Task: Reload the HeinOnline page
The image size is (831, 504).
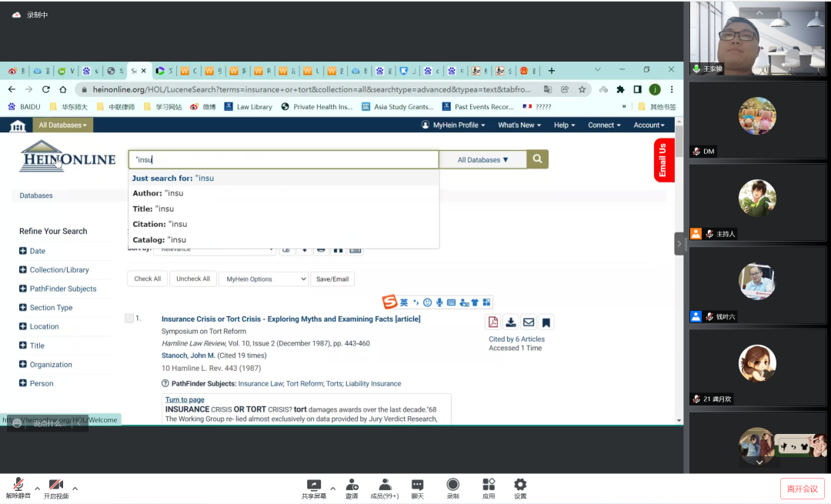Action: (46, 89)
